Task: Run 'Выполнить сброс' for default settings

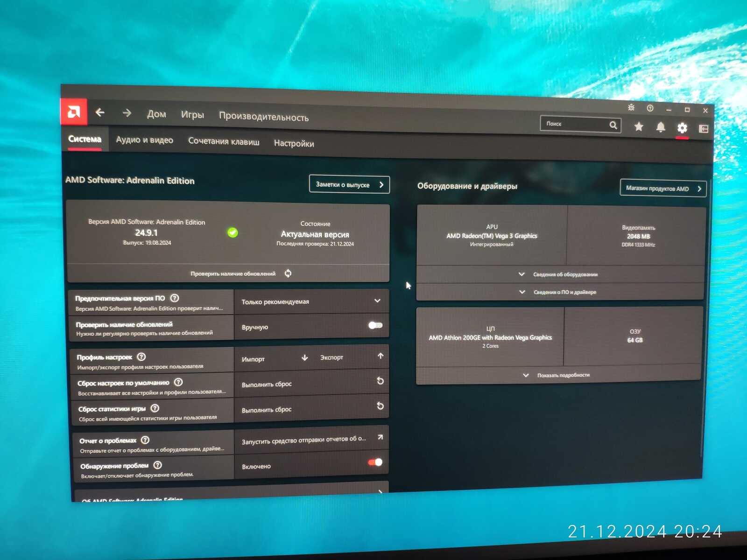Action: (x=311, y=383)
